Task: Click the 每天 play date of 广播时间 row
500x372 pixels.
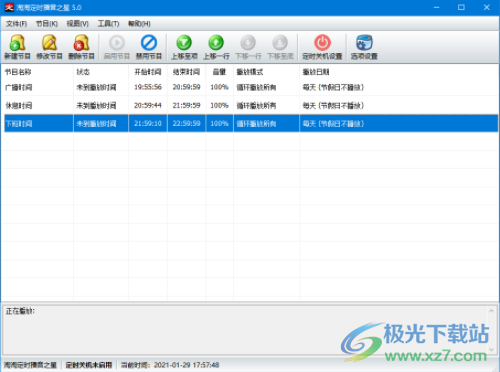Action: coord(333,88)
